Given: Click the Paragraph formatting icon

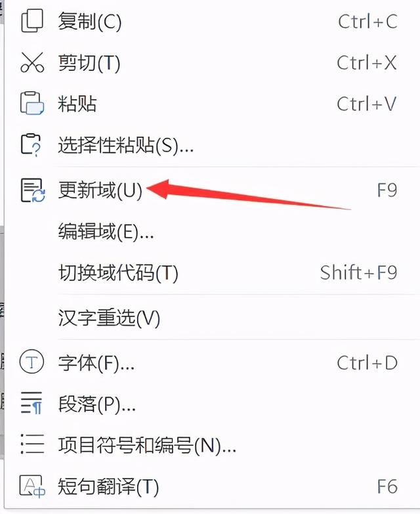Looking at the screenshot, I should [x=31, y=404].
